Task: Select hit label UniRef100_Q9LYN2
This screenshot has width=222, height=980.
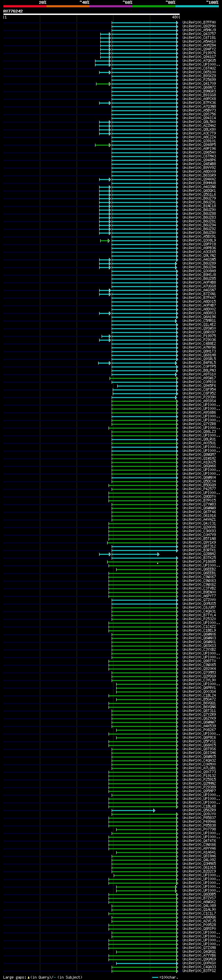Action: [x=199, y=256]
